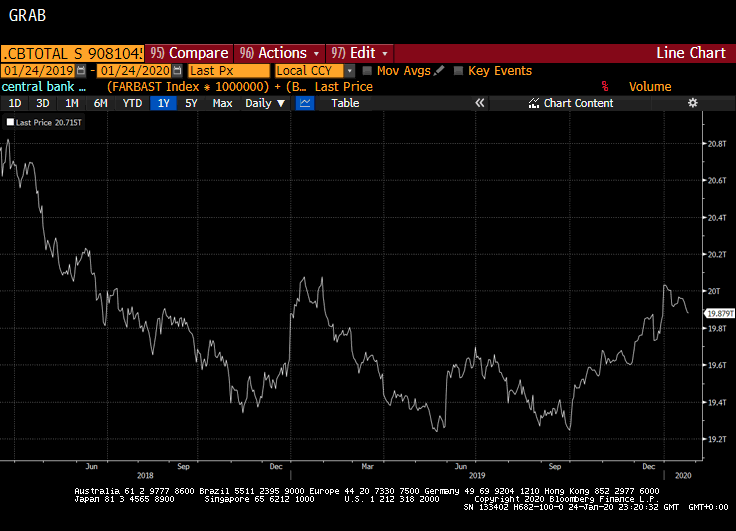The image size is (736, 531).
Task: Click the 20.8T axis label
Action: pyautogui.click(x=717, y=144)
